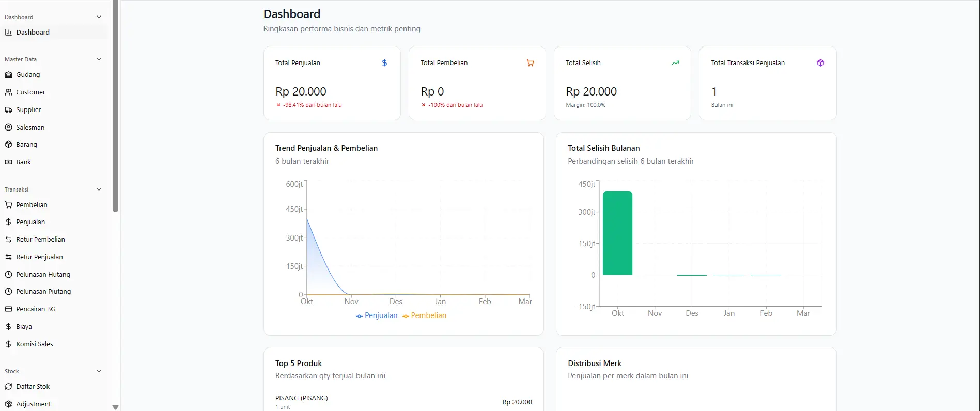This screenshot has height=411, width=980.
Task: Select the Supplier sidebar item
Action: [54, 110]
